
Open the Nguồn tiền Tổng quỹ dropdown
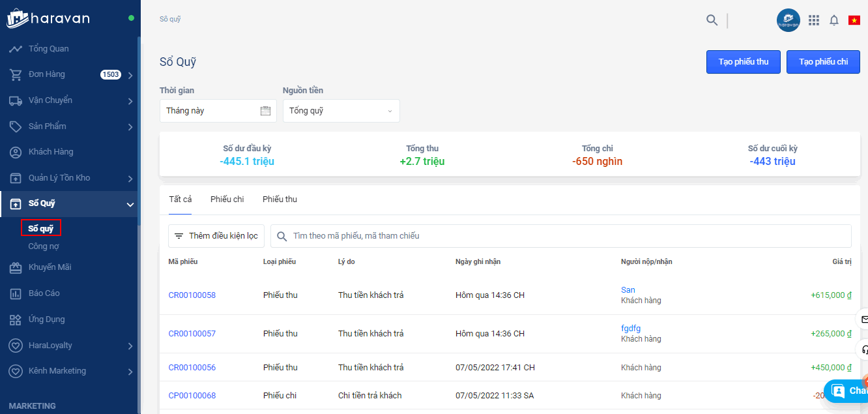(x=341, y=111)
